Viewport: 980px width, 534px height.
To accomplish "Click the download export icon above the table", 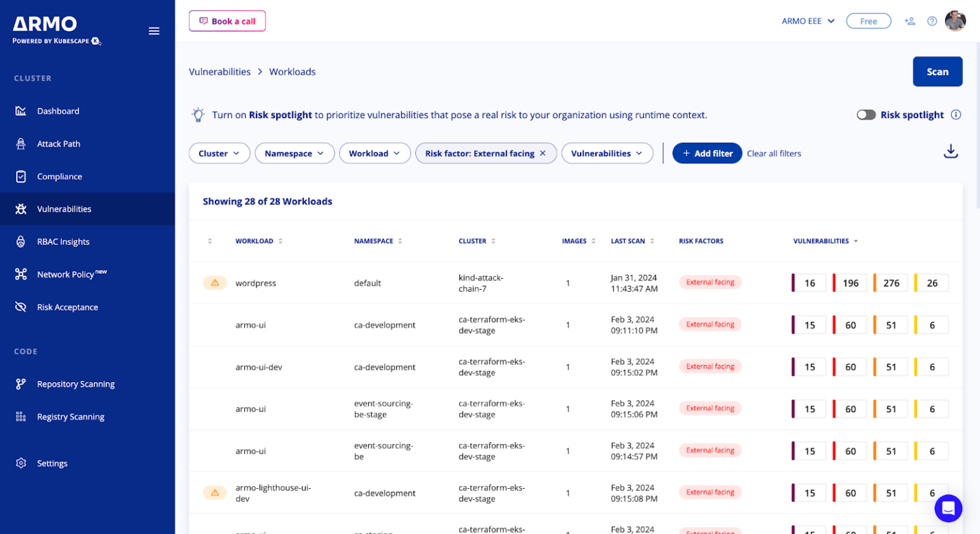I will click(x=951, y=151).
